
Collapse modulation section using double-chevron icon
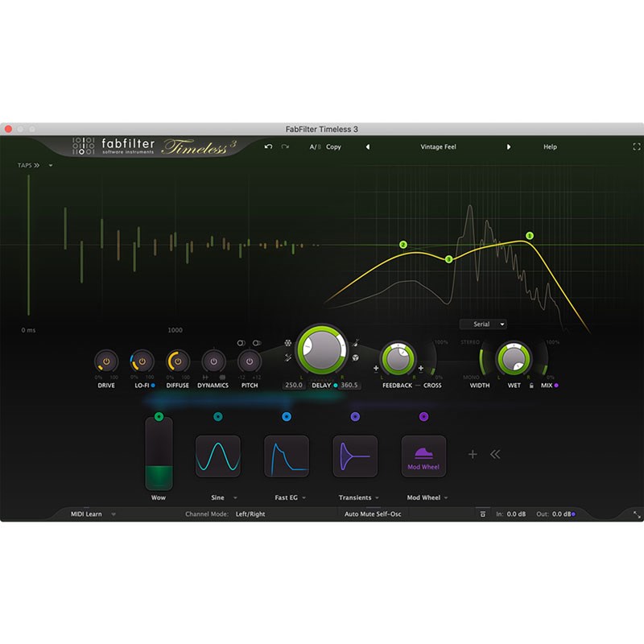[x=495, y=455]
